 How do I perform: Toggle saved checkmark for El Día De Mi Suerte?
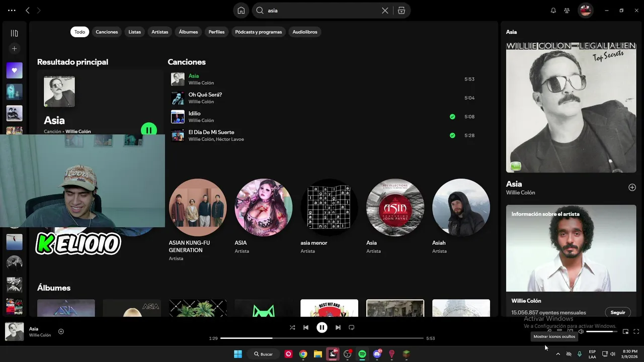click(x=452, y=135)
